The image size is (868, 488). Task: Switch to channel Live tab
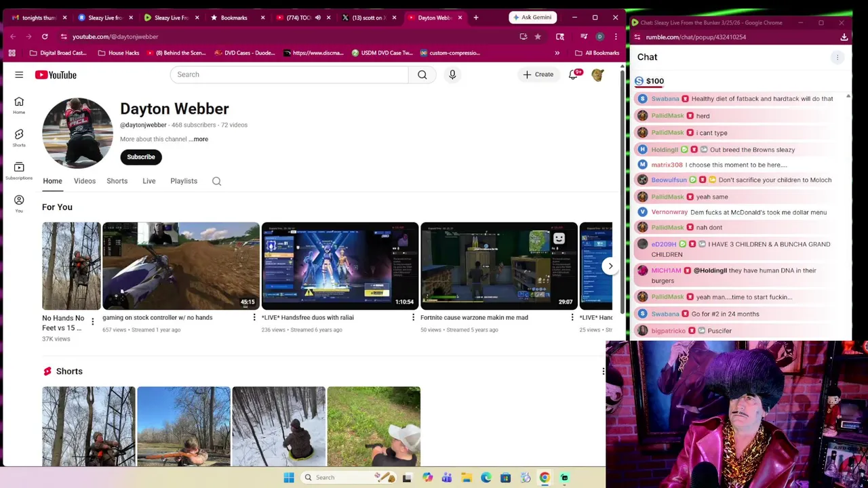[x=149, y=181]
